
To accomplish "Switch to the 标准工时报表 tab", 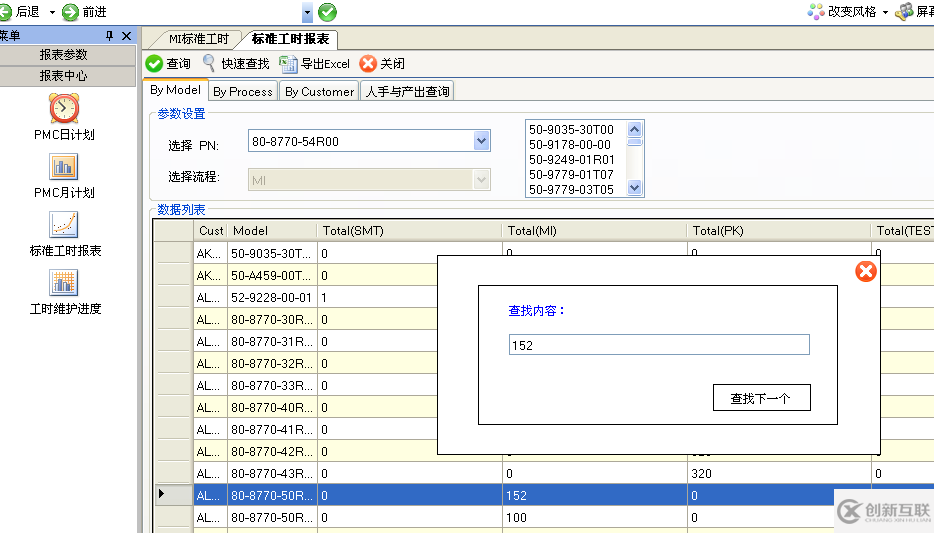I will click(x=290, y=39).
